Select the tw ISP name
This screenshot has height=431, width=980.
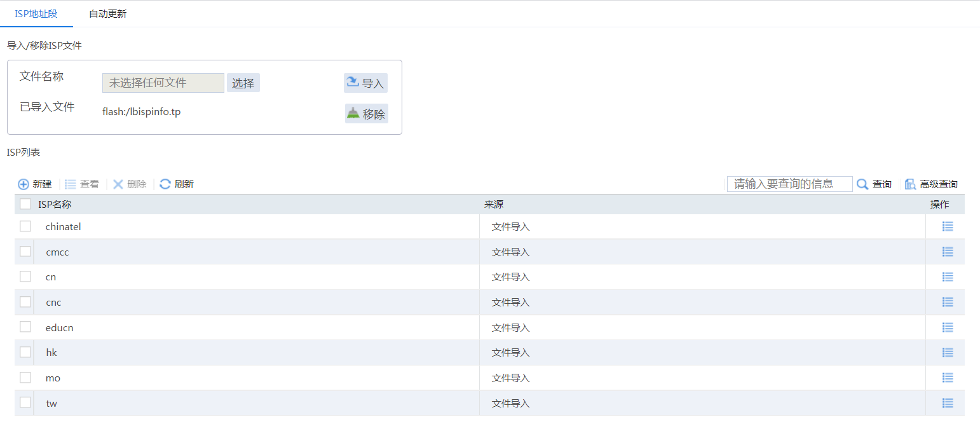(51, 403)
